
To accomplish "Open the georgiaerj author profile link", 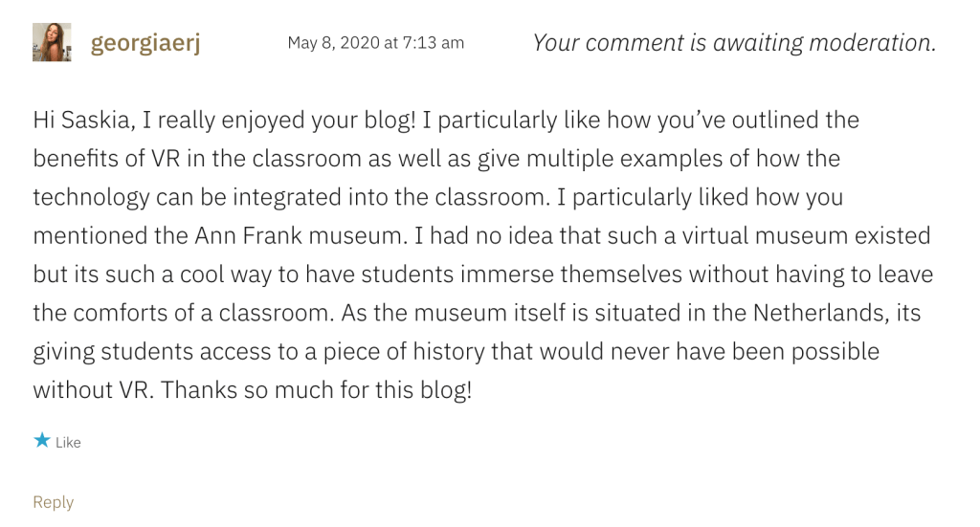I will click(145, 43).
